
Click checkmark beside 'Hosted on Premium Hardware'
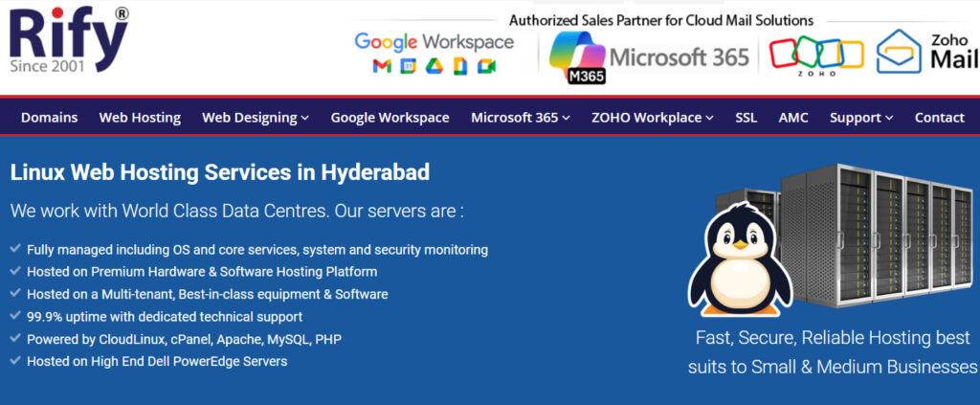(15, 271)
